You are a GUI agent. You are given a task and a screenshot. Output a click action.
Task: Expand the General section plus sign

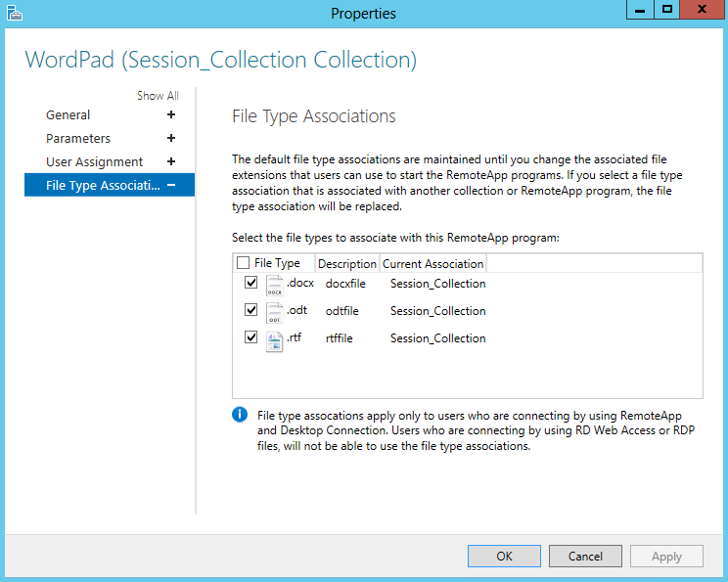171,114
